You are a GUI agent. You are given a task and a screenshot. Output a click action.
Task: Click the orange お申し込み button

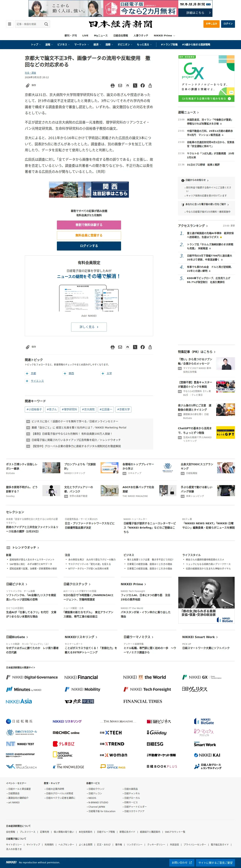[212, 24]
